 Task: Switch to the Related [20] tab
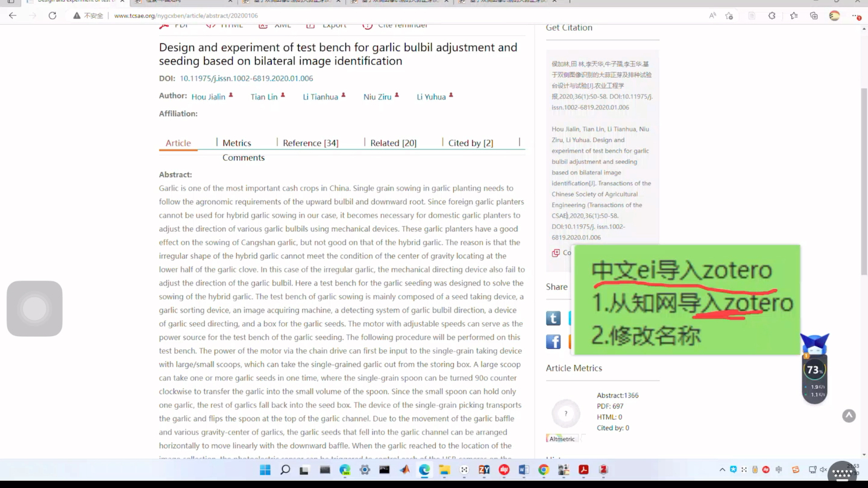394,143
